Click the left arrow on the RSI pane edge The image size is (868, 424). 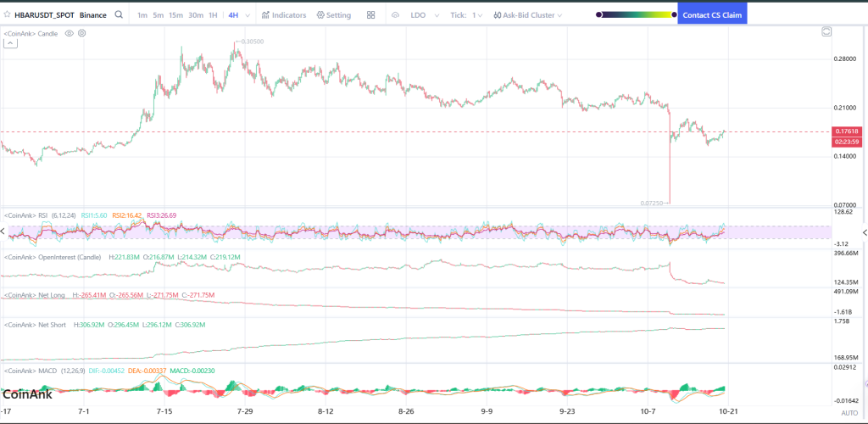3,232
